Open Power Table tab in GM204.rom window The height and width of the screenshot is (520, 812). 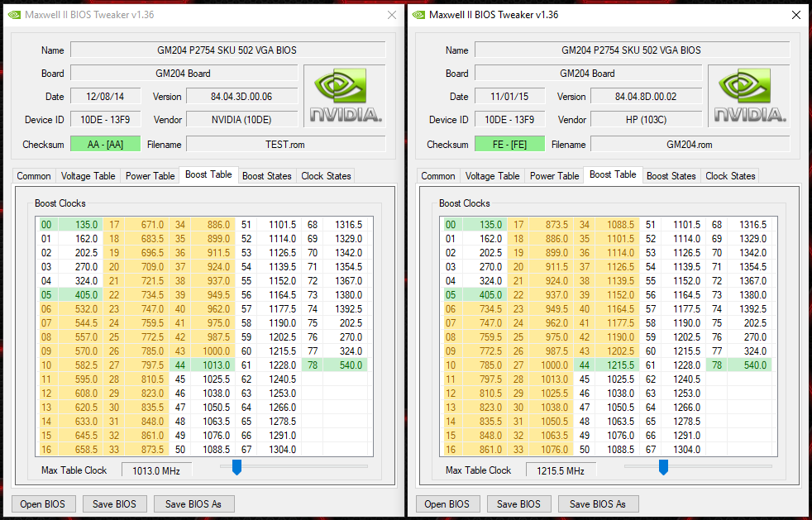[555, 176]
